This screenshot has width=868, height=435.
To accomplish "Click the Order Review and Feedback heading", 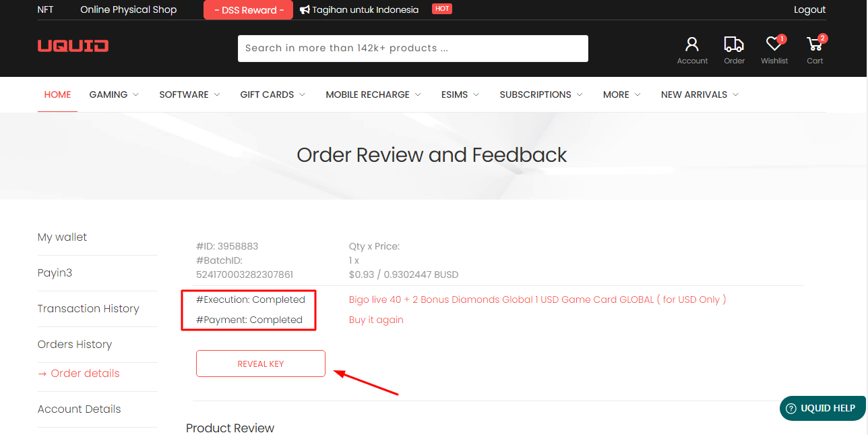I will 432,155.
